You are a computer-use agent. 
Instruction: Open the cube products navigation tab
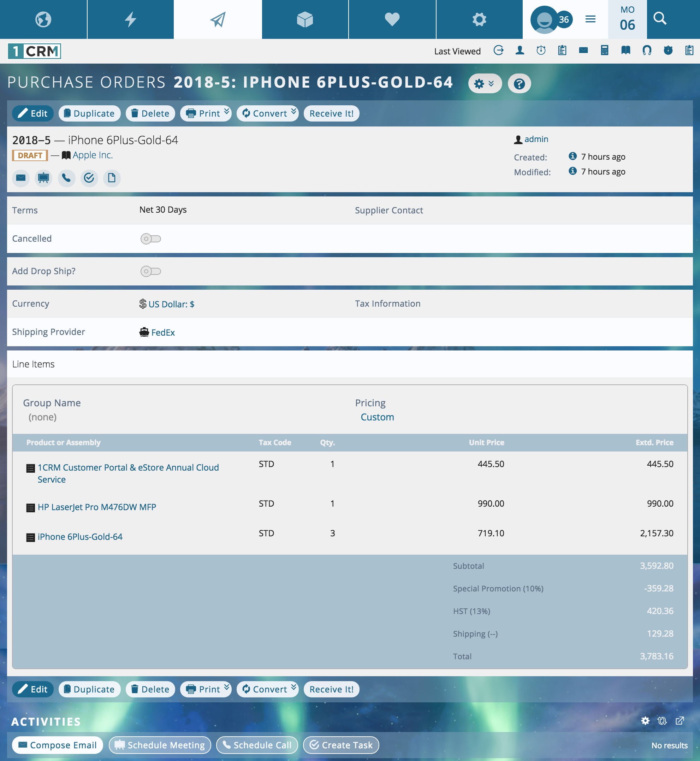pos(305,19)
